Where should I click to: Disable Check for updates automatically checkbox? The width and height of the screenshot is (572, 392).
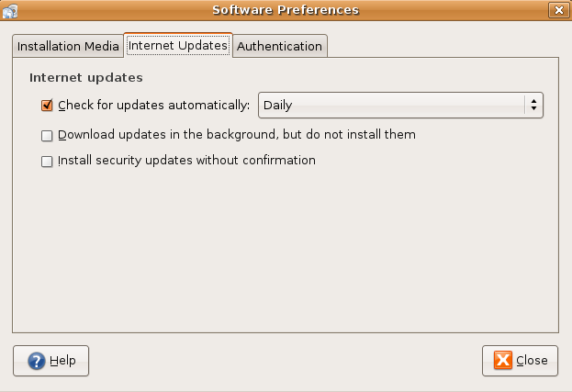48,106
